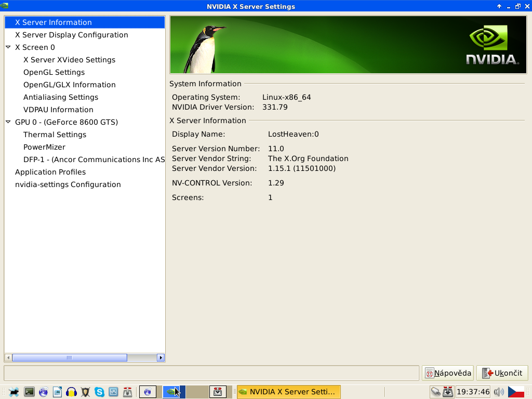
Task: Select the X Screen 0 entry
Action: [x=35, y=47]
